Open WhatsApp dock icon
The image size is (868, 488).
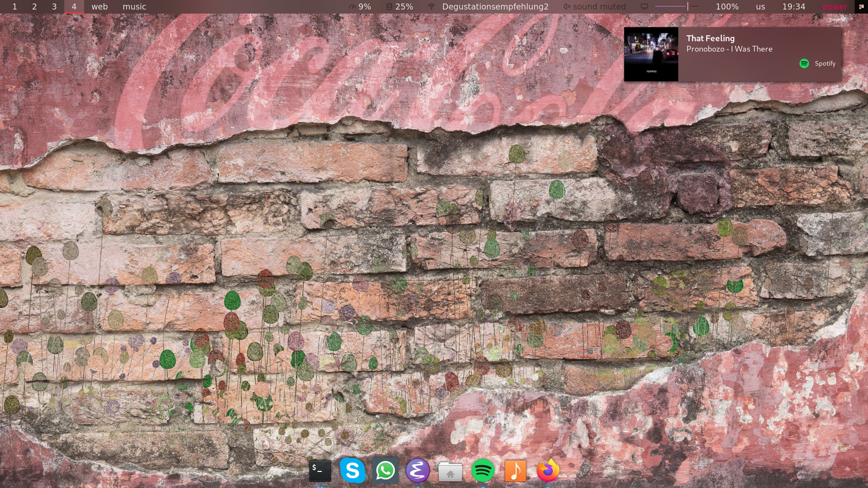click(385, 470)
